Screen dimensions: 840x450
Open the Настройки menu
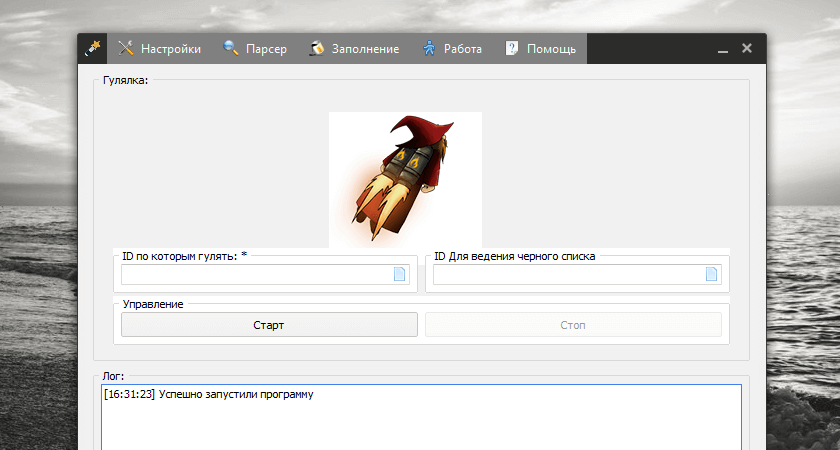[x=160, y=49]
